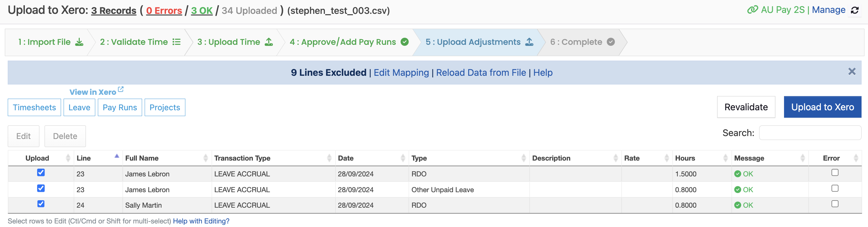
Task: Tick the Error checkbox for Other Unpaid Leave row
Action: (x=835, y=188)
